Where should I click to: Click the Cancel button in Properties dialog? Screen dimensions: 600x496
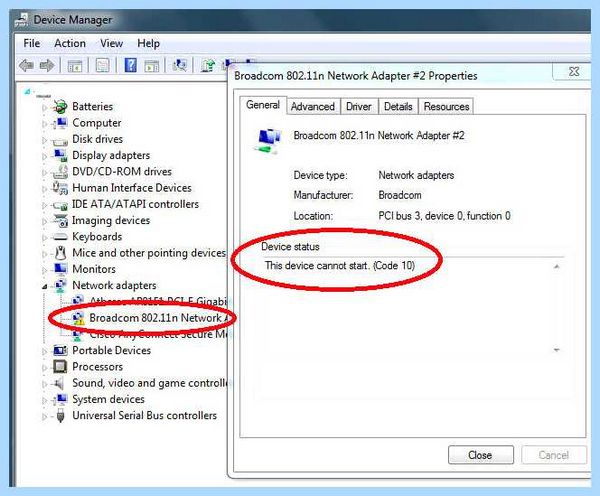pyautogui.click(x=554, y=455)
